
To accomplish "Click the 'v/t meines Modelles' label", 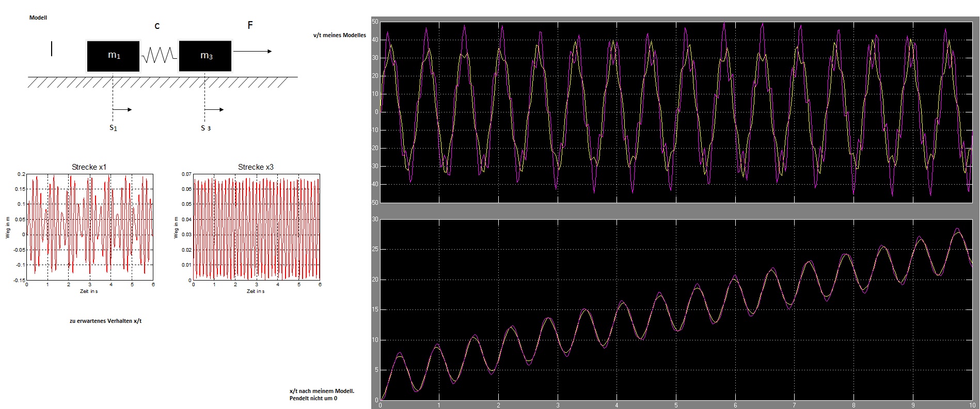I will click(x=339, y=35).
